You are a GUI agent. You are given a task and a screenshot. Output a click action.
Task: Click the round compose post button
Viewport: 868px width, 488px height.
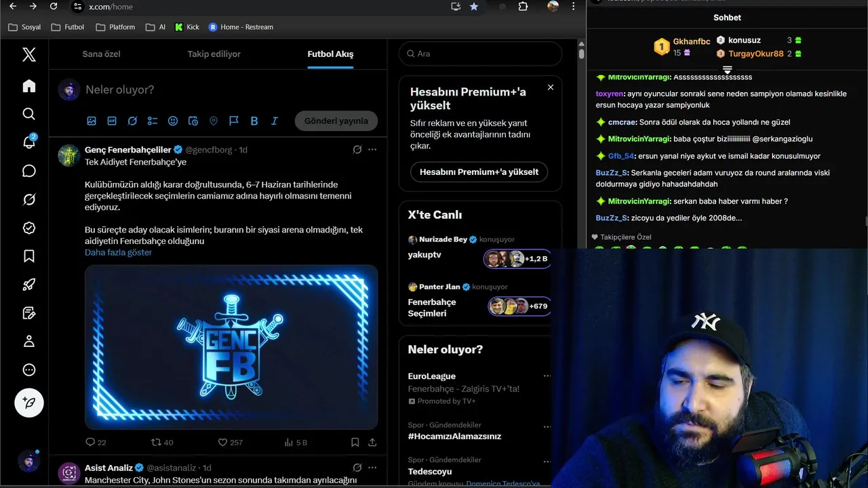(x=29, y=403)
